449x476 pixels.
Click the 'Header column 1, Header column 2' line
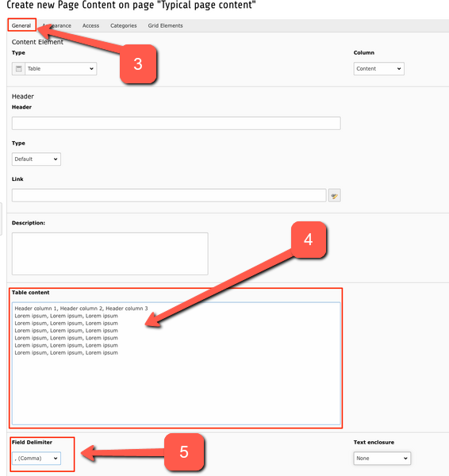coord(81,309)
